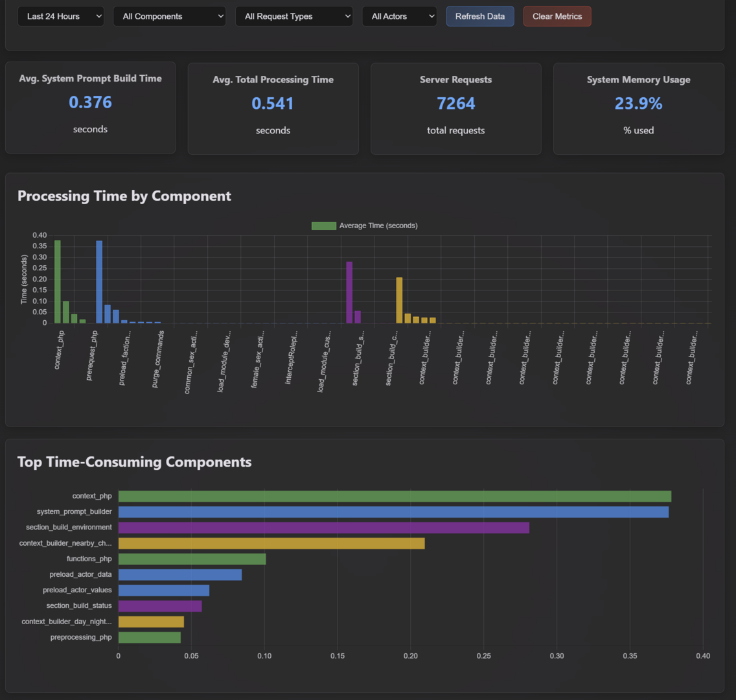Click the blue system_prompt_builder horizontal bar
Image resolution: width=736 pixels, height=700 pixels.
(393, 512)
